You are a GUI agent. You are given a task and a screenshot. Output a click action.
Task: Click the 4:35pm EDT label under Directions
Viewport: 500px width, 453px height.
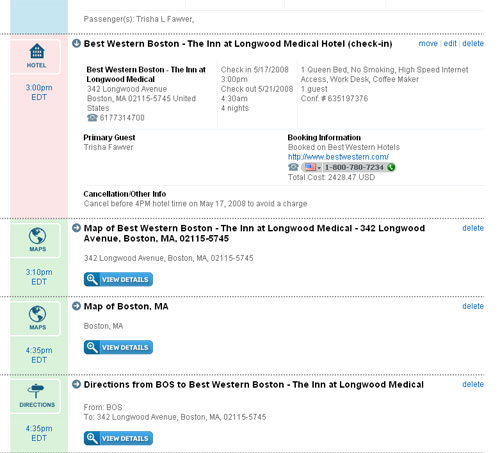[39, 433]
